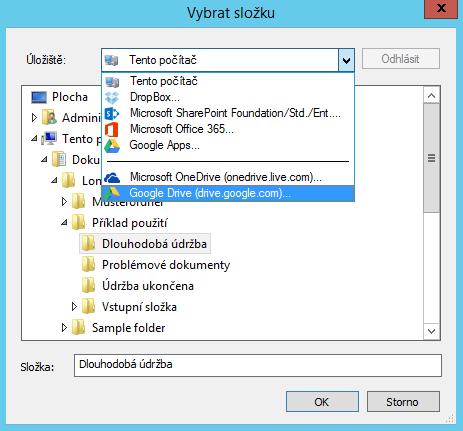Viewport: 463px width, 431px height.
Task: Click the Údržba ukončena folder icon
Action: pos(89,285)
